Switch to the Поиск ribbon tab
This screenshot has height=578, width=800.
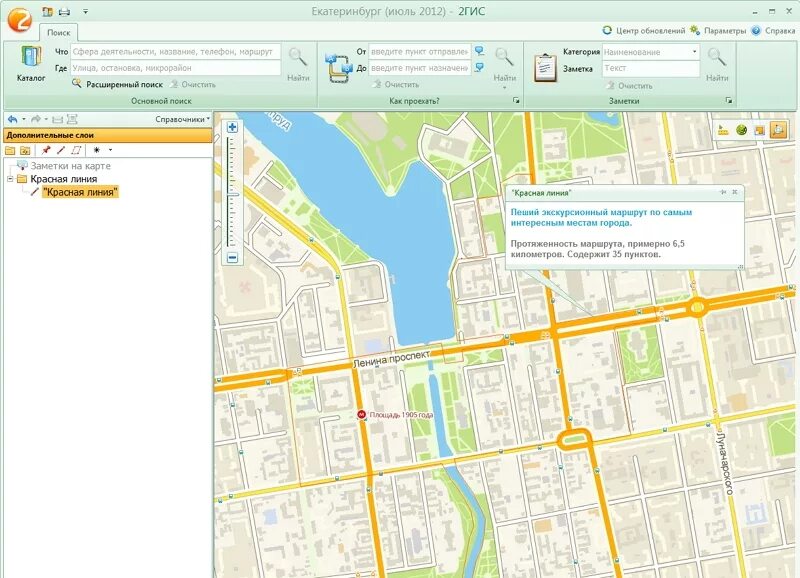coord(59,32)
